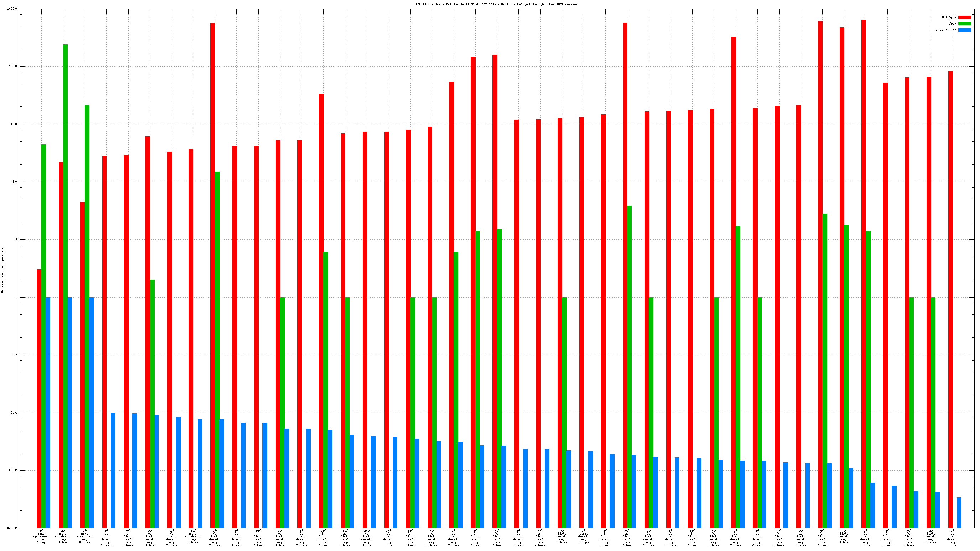980x551 pixels.
Task: Click the 0.0001 y-axis tick label
Action: pyautogui.click(x=12, y=528)
